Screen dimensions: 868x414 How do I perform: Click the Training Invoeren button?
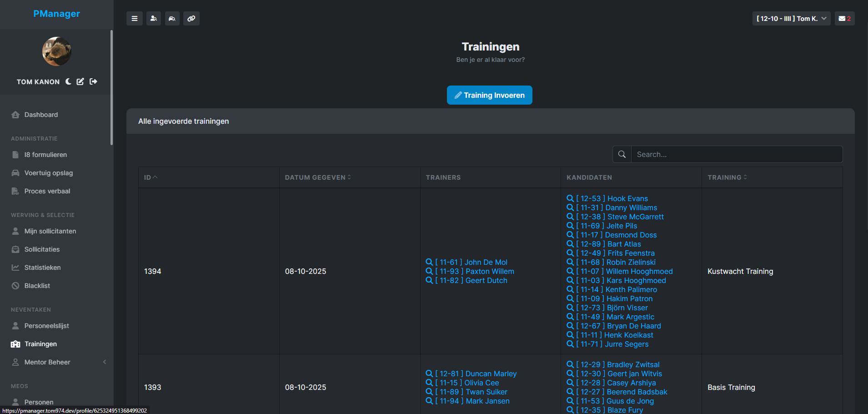click(489, 95)
